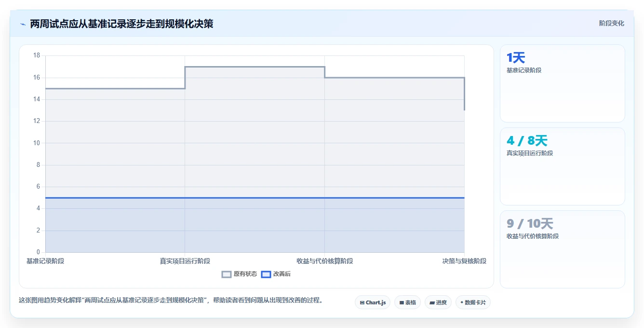The height and width of the screenshot is (328, 644).
Task: Click the 数据卡片 tag
Action: [x=473, y=302]
